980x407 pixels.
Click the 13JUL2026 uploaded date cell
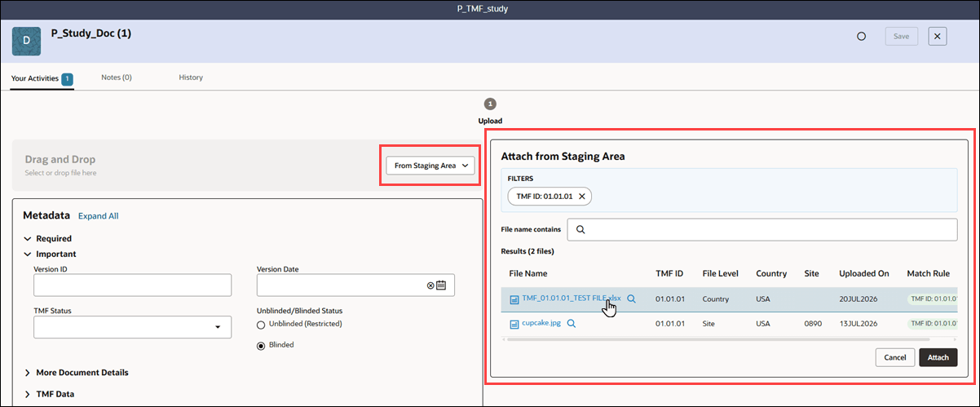pos(858,323)
